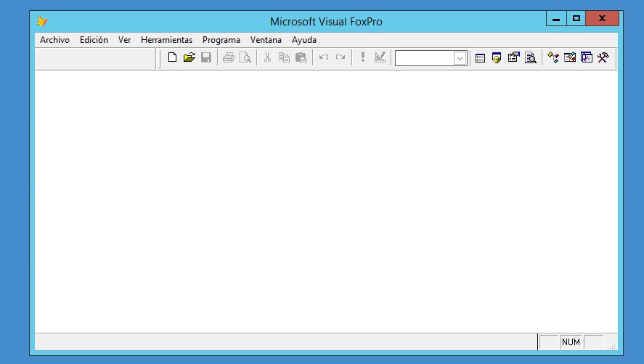644x364 pixels.
Task: Click the Modify Form icon
Action: 380,57
